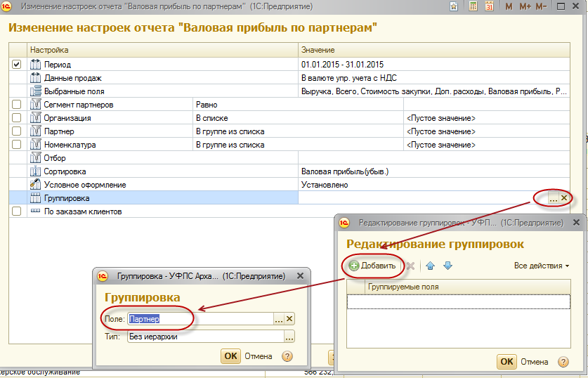Click the В списке comparison cell for Организация

298,118
